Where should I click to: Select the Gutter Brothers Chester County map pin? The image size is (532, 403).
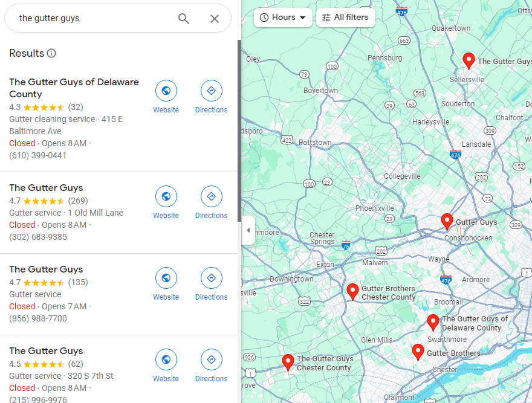tap(352, 291)
